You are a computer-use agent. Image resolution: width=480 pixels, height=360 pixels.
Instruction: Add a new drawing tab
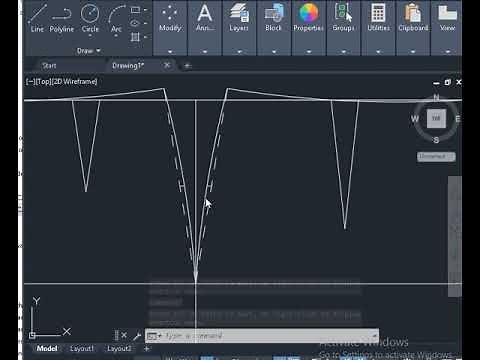click(x=187, y=66)
